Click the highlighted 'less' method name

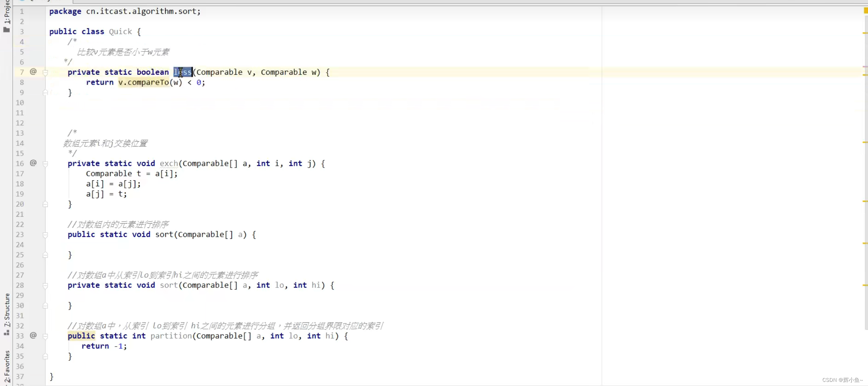pos(183,72)
